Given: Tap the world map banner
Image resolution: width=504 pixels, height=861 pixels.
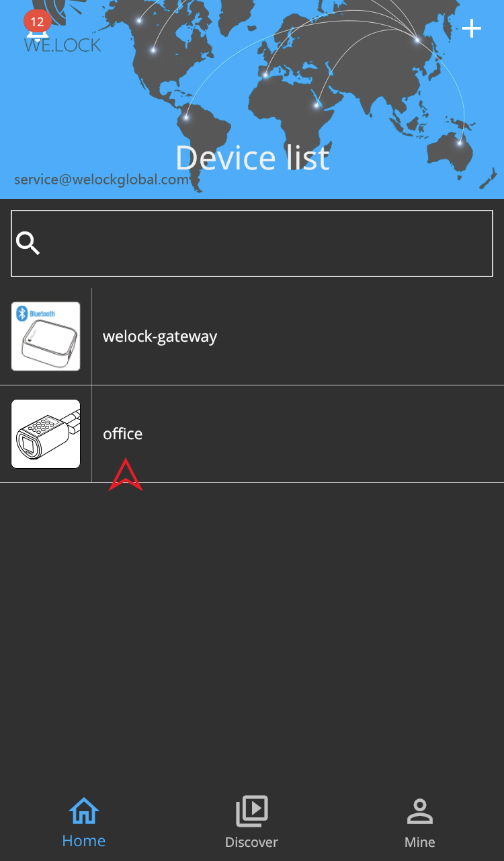Looking at the screenshot, I should pyautogui.click(x=252, y=100).
